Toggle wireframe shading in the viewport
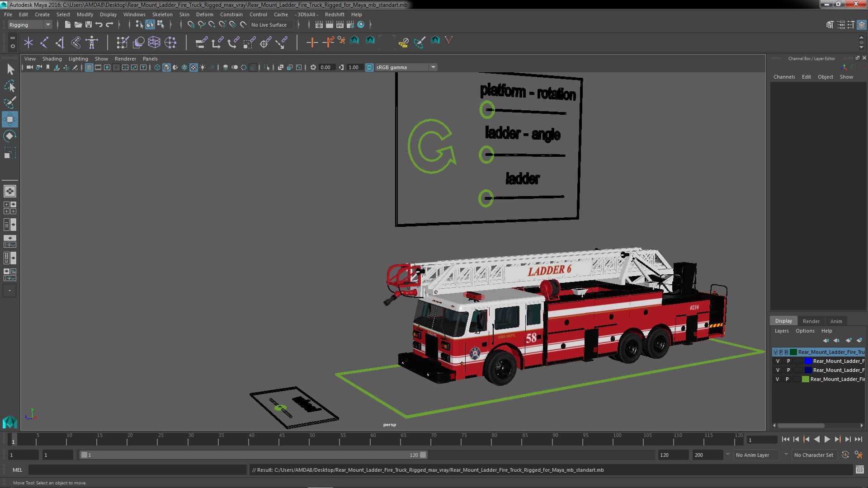Screen dimensions: 868x488 pyautogui.click(x=157, y=67)
